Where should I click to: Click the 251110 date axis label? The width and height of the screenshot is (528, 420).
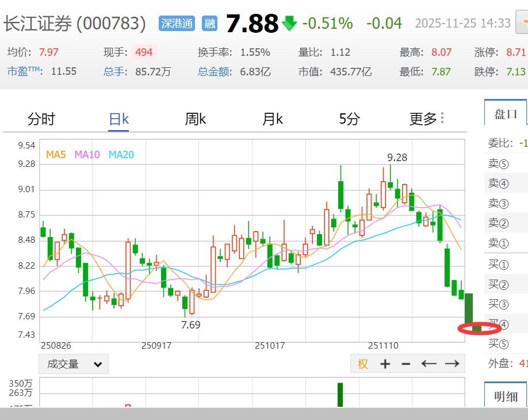pos(383,346)
